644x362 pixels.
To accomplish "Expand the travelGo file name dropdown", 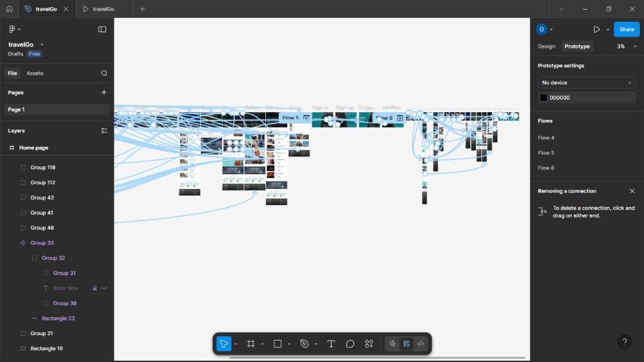I will click(42, 44).
